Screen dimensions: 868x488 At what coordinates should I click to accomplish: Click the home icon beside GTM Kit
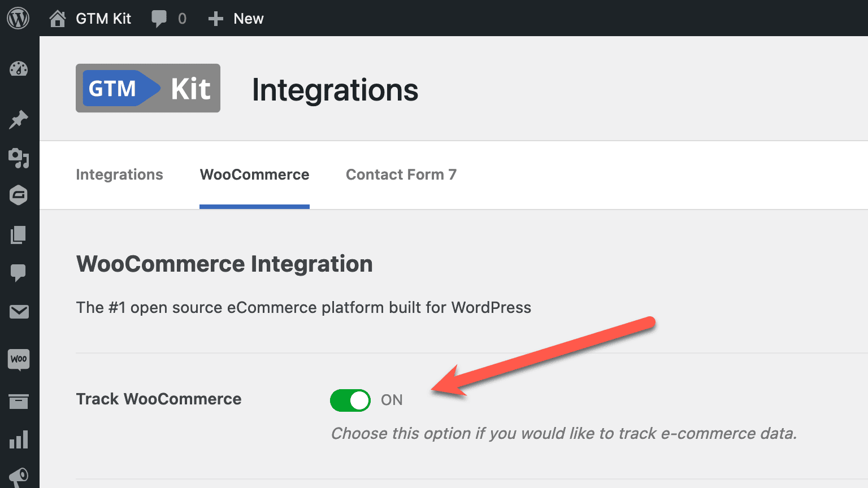(x=57, y=19)
